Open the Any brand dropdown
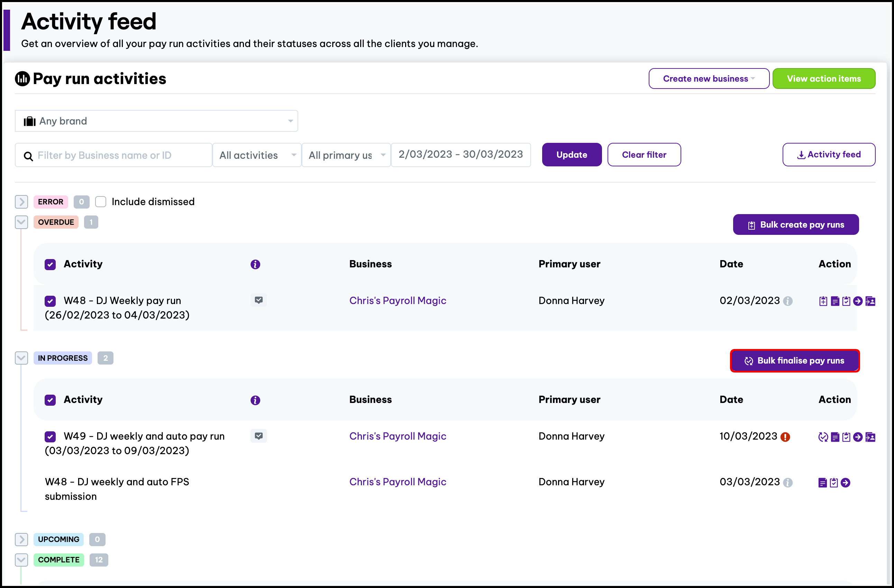This screenshot has height=588, width=894. click(x=156, y=121)
